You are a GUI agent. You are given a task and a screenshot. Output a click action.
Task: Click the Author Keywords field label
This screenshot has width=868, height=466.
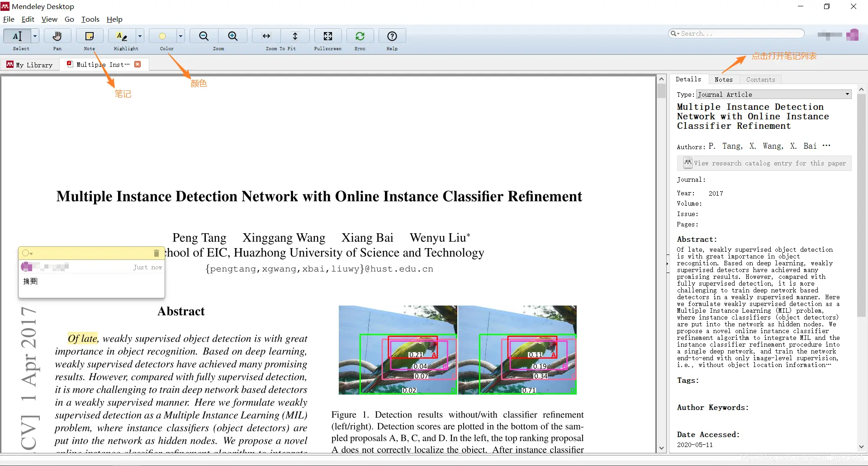(x=713, y=408)
